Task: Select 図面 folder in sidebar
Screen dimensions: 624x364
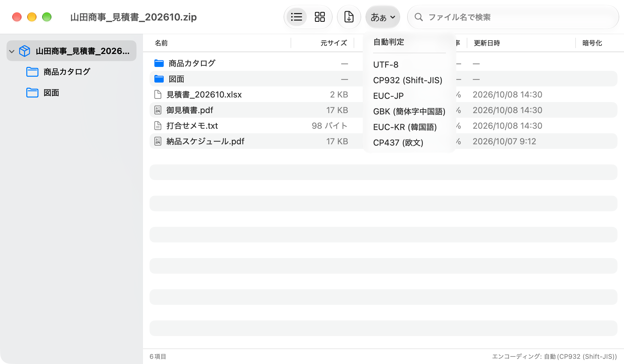Action: click(43, 93)
